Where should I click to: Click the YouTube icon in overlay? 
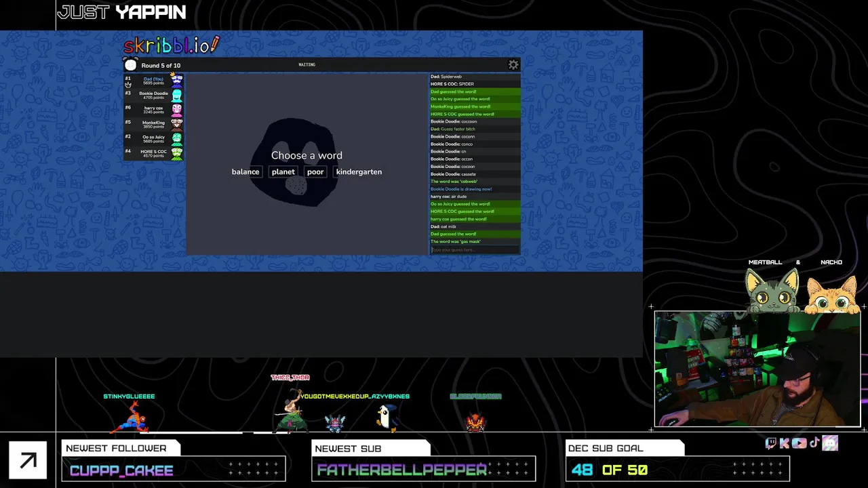pos(800,443)
